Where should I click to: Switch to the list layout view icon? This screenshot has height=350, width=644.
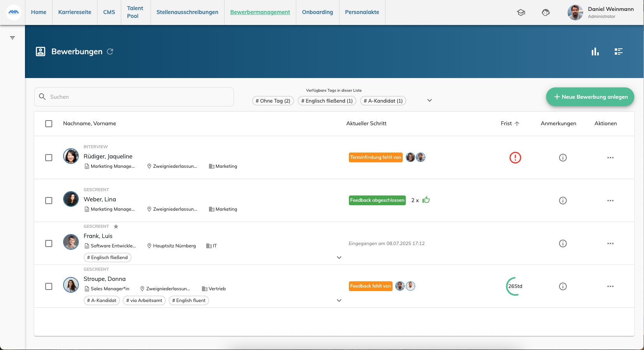point(618,52)
